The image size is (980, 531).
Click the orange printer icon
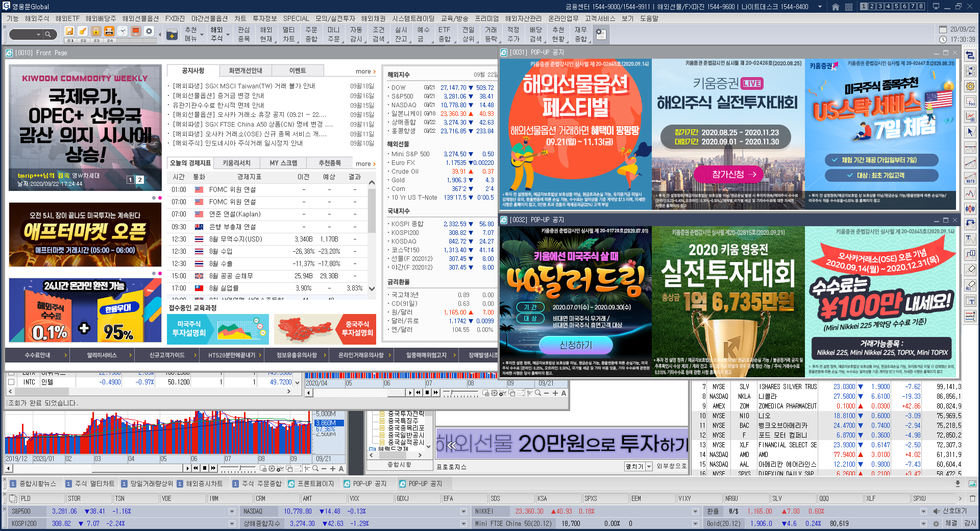point(109,31)
